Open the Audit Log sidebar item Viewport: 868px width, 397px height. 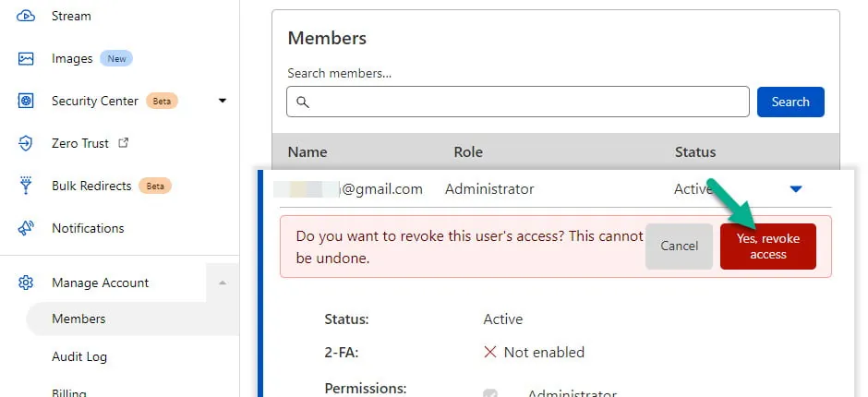79,357
